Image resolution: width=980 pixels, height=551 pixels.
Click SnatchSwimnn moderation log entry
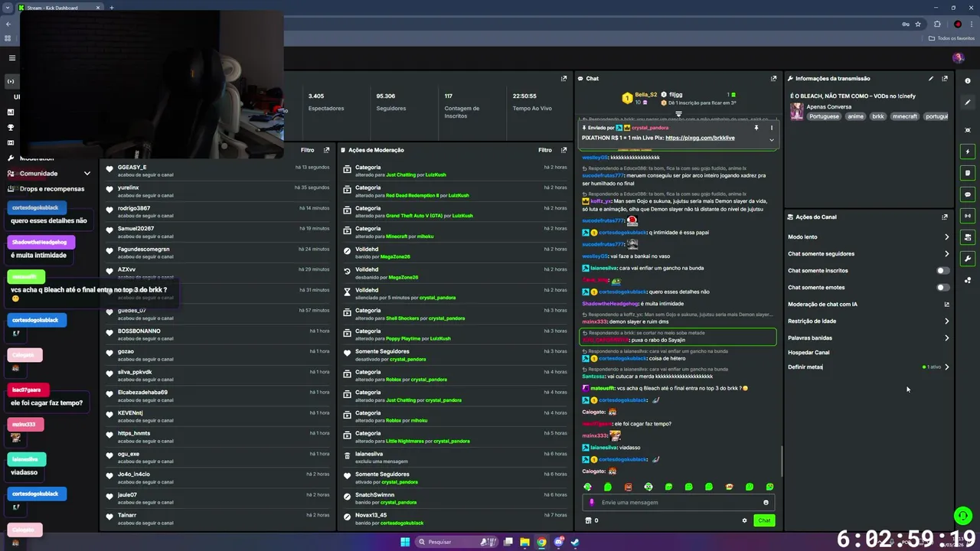[x=455, y=498]
